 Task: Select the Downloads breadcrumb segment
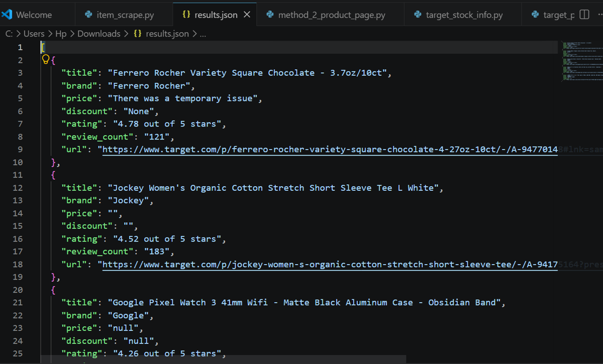pyautogui.click(x=98, y=34)
